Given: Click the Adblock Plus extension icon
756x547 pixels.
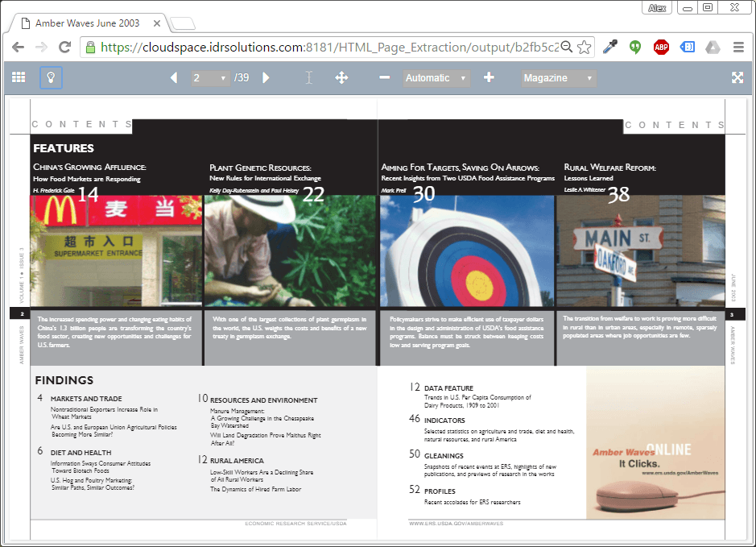Looking at the screenshot, I should pyautogui.click(x=661, y=47).
